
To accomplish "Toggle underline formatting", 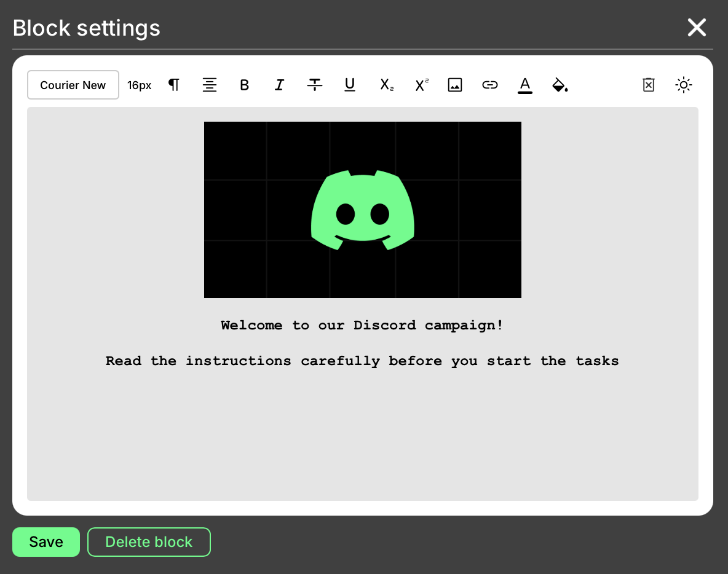I will click(350, 85).
